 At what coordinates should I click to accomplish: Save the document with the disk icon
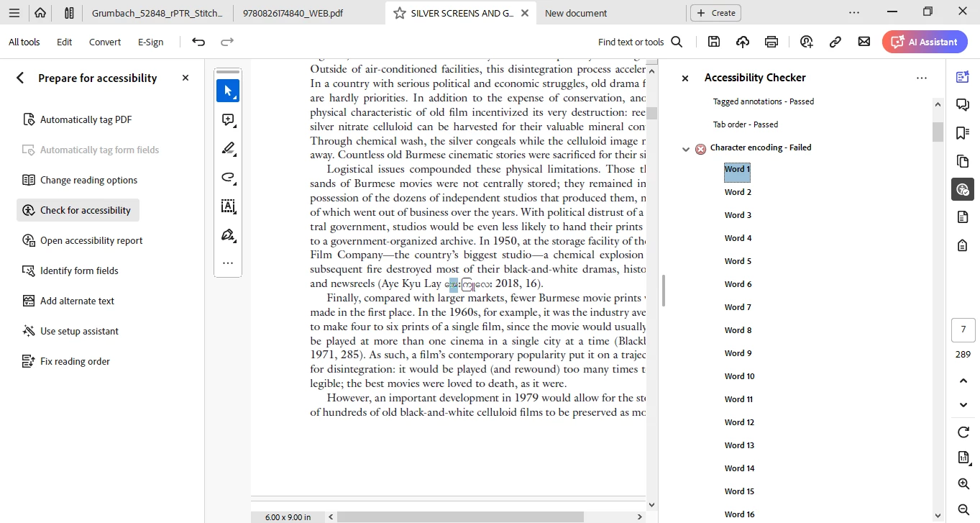pyautogui.click(x=714, y=42)
